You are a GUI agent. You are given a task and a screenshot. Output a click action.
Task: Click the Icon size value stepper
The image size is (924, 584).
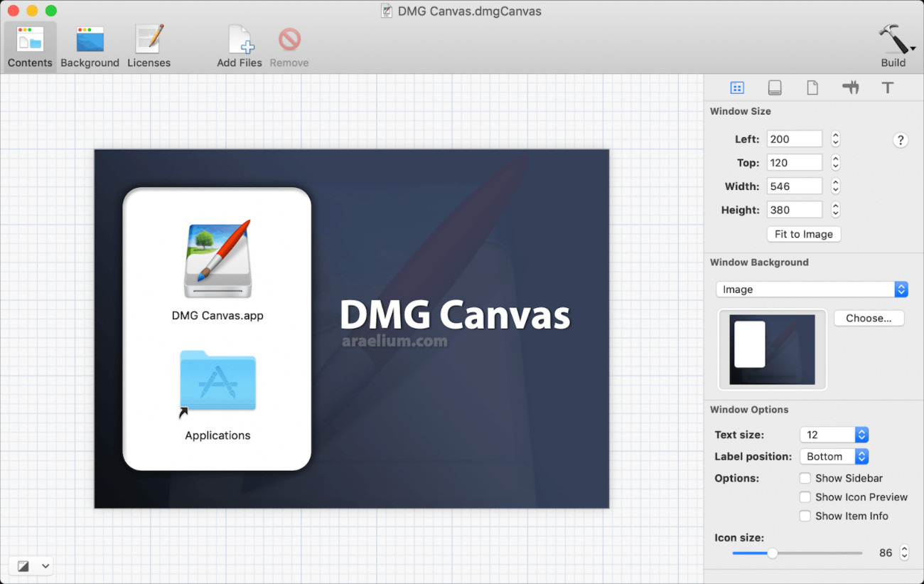(905, 553)
